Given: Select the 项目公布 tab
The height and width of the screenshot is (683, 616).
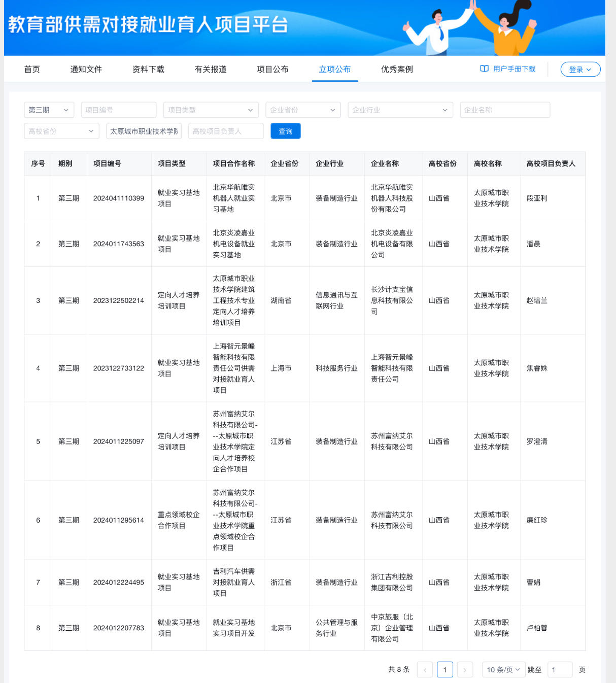Looking at the screenshot, I should (272, 70).
